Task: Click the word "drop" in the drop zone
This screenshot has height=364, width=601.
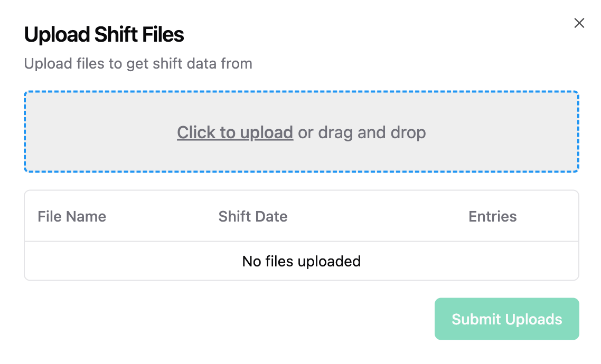Action: [408, 132]
